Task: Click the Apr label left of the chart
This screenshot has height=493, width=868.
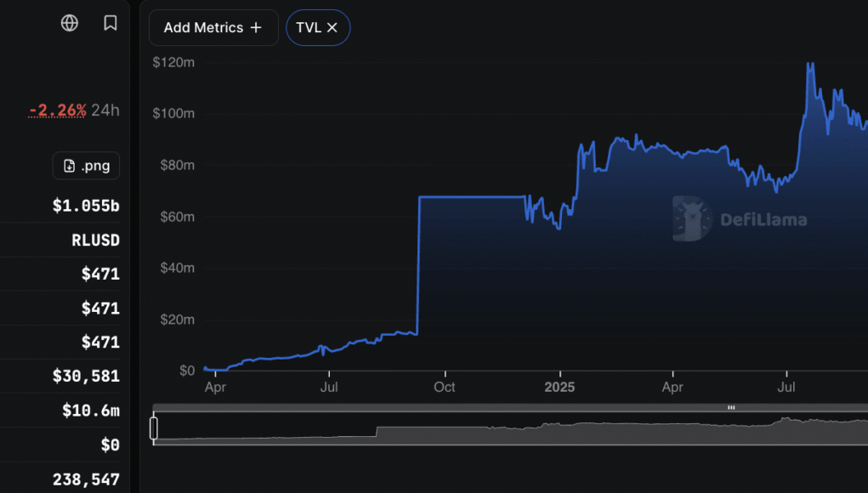Action: 215,387
